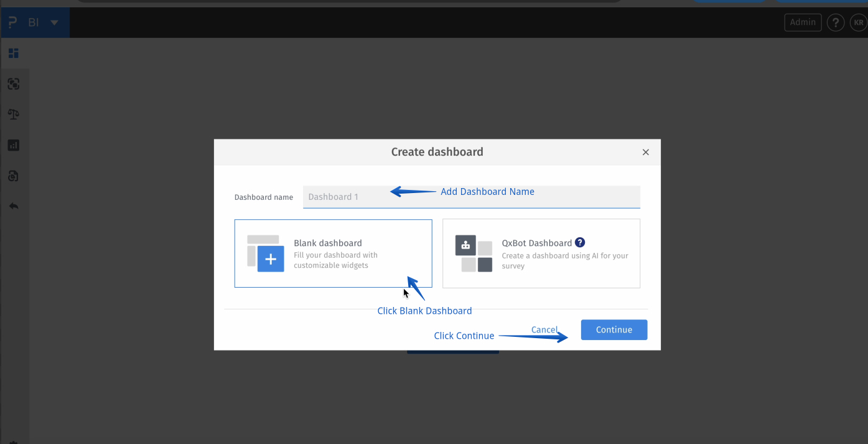Switch to the Admin section

click(x=802, y=22)
